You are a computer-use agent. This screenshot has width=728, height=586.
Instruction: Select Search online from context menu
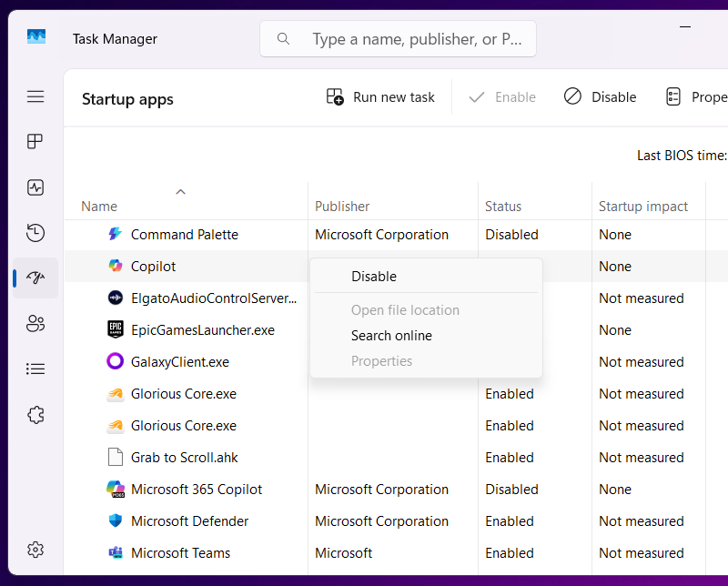tap(391, 336)
